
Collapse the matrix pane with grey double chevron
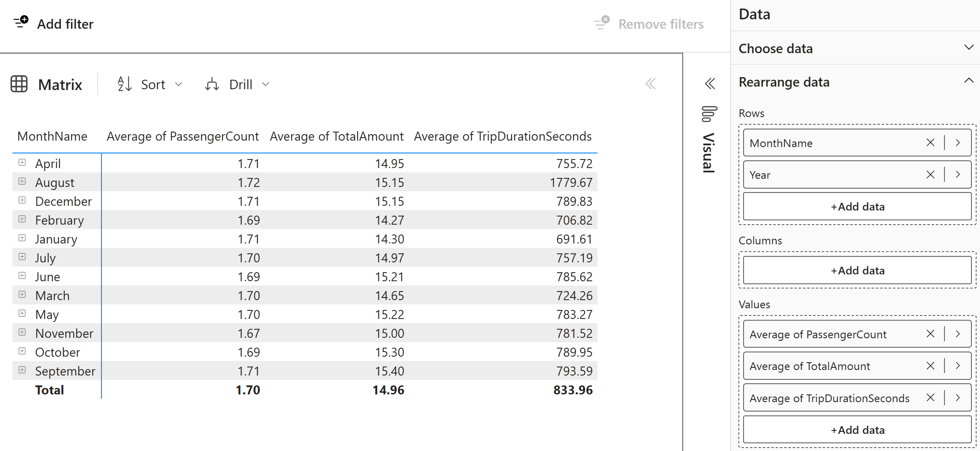click(x=651, y=84)
